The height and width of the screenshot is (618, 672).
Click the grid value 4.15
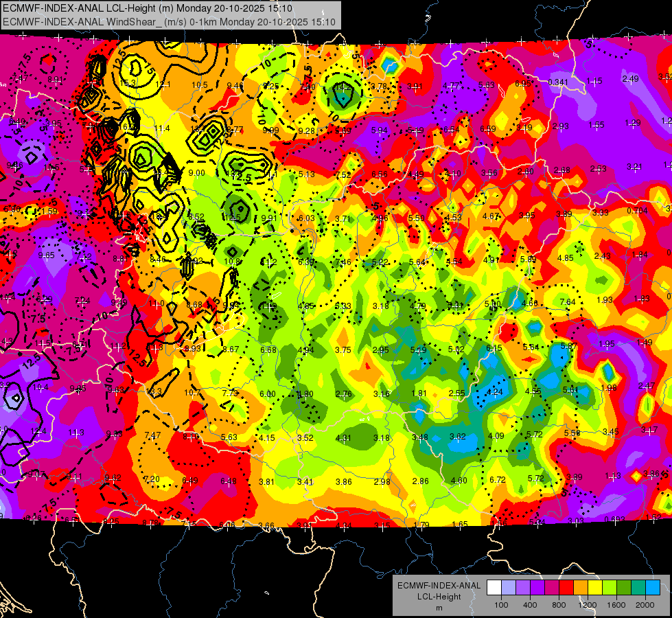click(x=267, y=438)
